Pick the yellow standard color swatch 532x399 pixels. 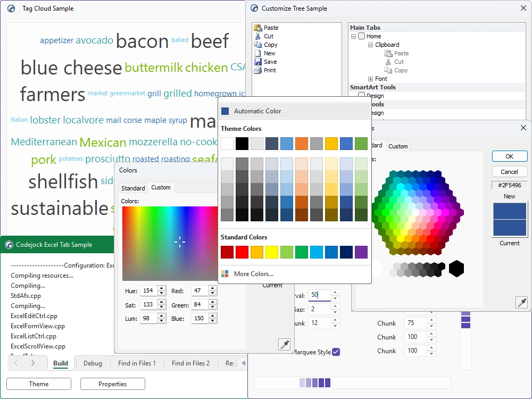[272, 252]
